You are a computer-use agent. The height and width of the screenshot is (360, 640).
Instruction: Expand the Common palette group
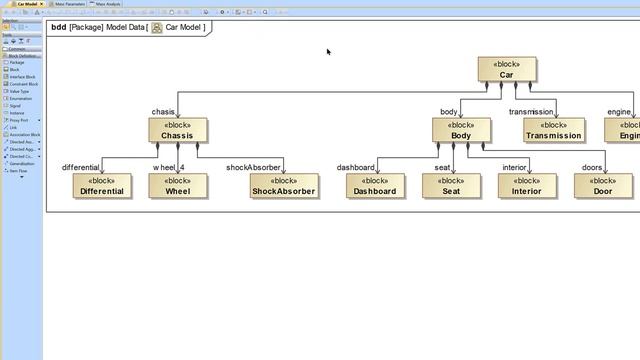pos(21,49)
